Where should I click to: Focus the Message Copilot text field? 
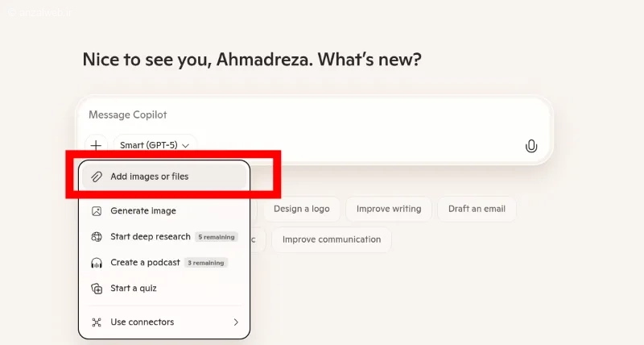(314, 114)
